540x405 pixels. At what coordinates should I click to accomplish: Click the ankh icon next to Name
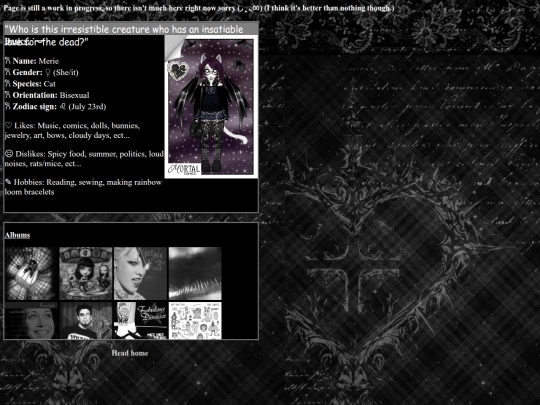pos(8,61)
